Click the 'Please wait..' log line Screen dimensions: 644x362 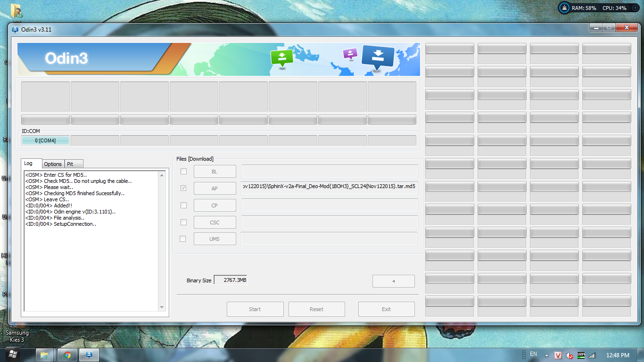pos(50,187)
